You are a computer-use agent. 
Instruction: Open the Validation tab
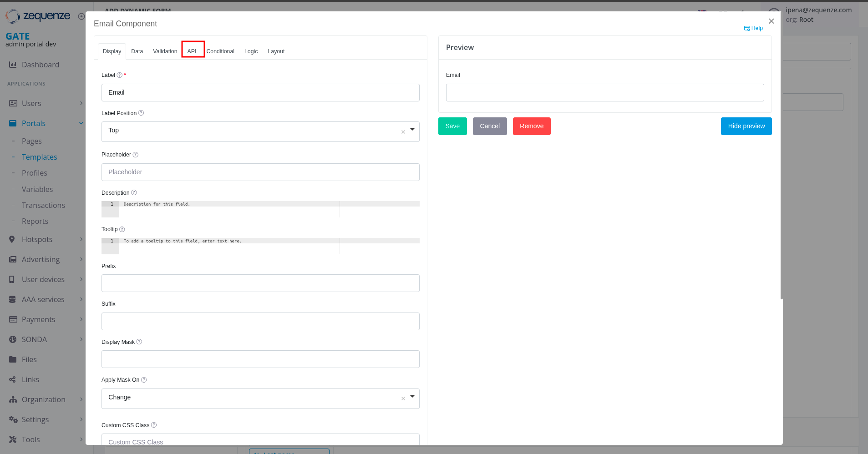(165, 51)
